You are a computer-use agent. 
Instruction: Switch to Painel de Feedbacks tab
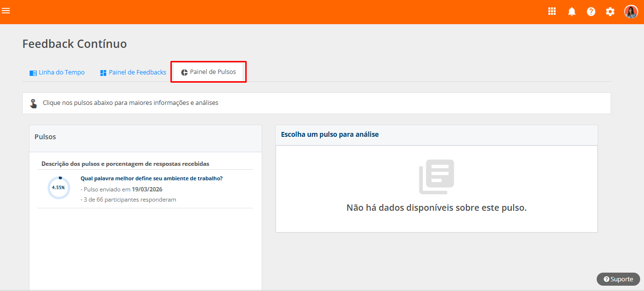click(x=133, y=73)
